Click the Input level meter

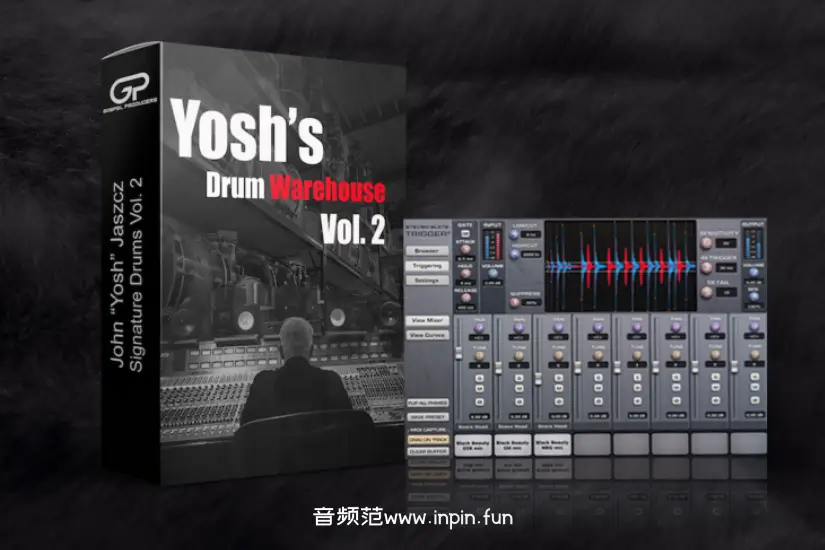(x=492, y=245)
